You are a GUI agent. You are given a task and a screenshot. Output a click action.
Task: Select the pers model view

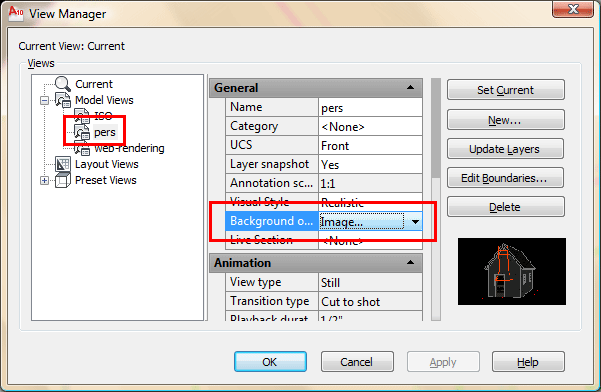tap(105, 132)
